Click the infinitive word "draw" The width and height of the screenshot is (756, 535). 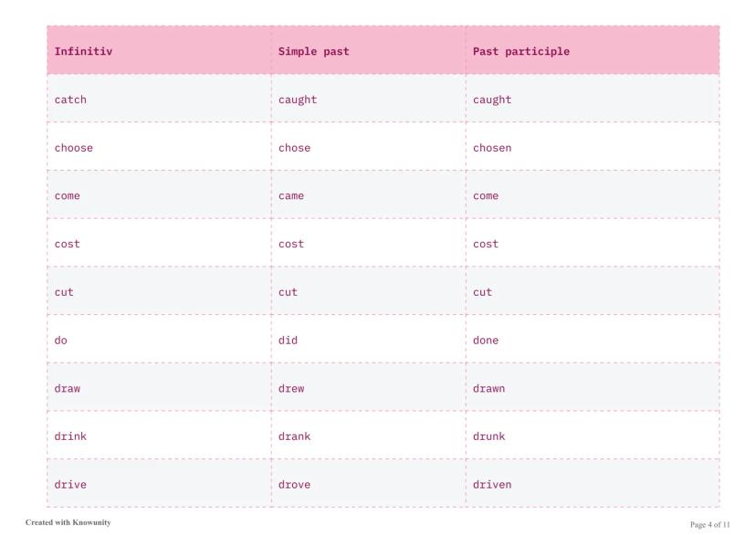(x=68, y=388)
